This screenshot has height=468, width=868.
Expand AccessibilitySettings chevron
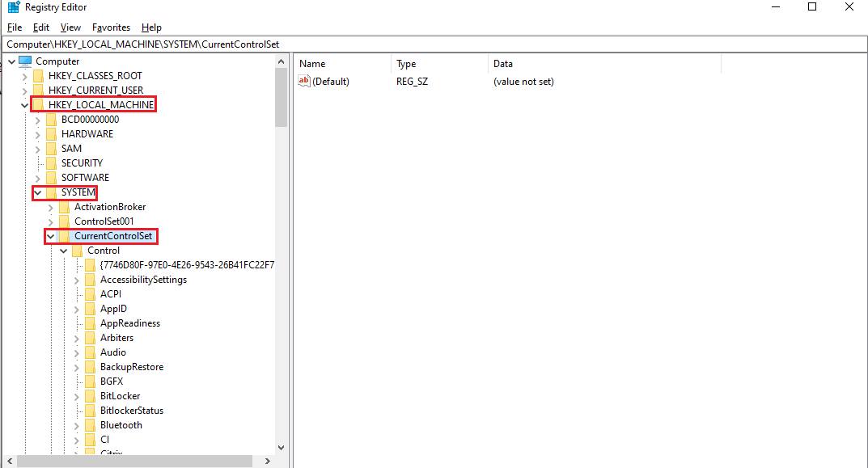point(76,280)
